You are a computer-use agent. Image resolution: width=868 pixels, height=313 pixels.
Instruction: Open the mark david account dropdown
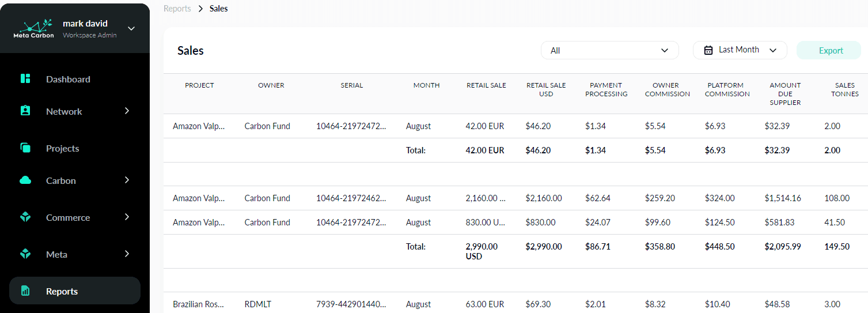(x=131, y=28)
